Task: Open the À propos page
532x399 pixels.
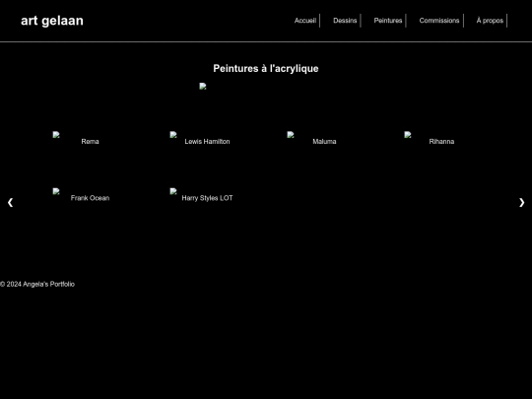Action: click(x=490, y=21)
